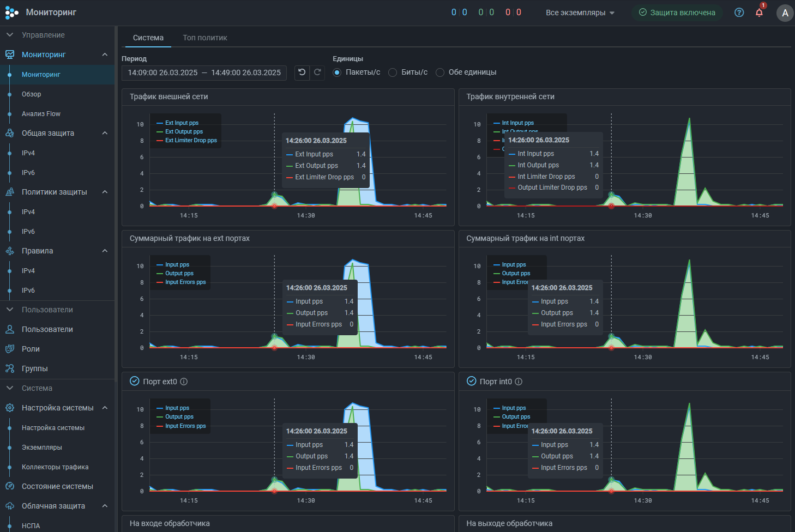Click the info icon next to Порт int0
Screen dimensions: 795x532
pyautogui.click(x=519, y=382)
